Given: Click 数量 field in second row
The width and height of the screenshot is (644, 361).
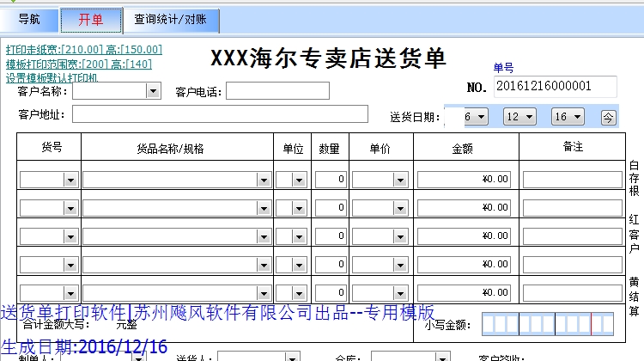Looking at the screenshot, I should pyautogui.click(x=331, y=208).
